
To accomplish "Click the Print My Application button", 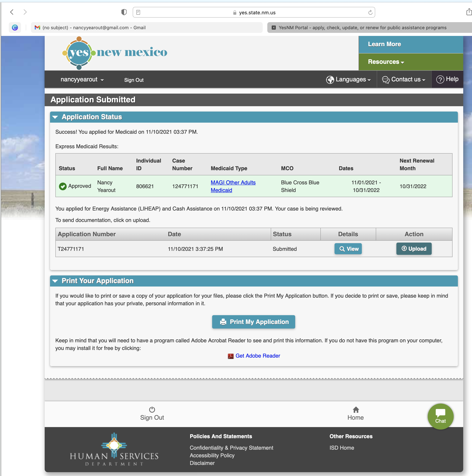I will click(x=254, y=322).
